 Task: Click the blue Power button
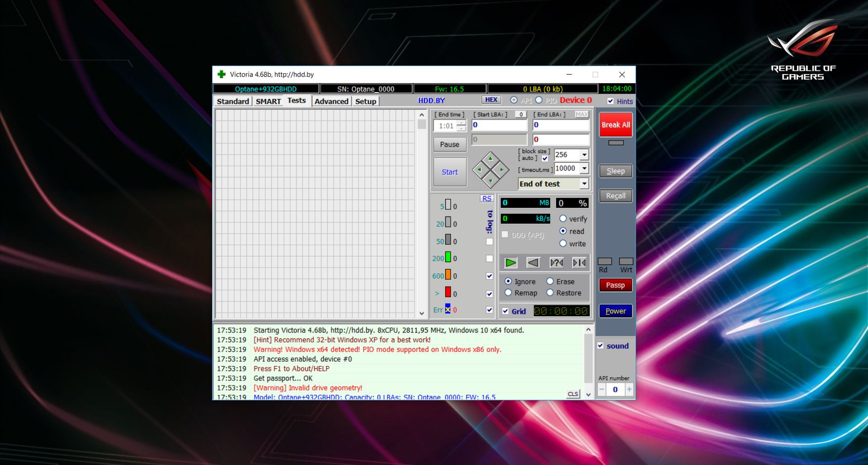pos(616,311)
